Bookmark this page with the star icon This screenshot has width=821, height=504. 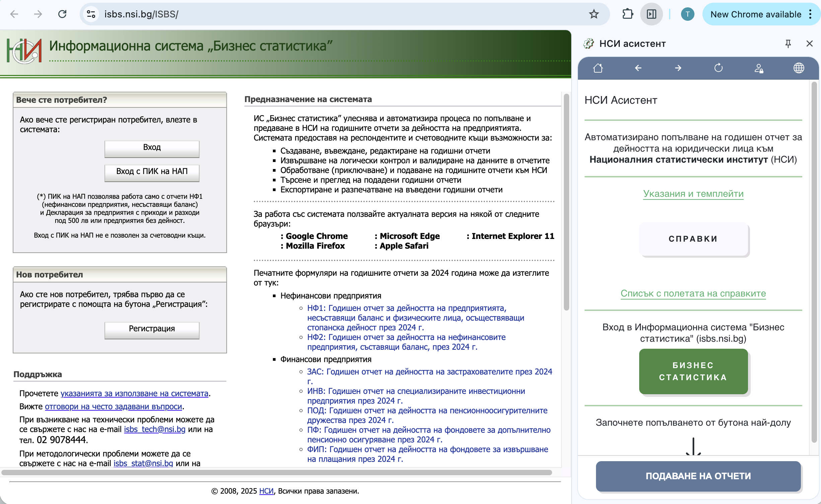(x=594, y=14)
